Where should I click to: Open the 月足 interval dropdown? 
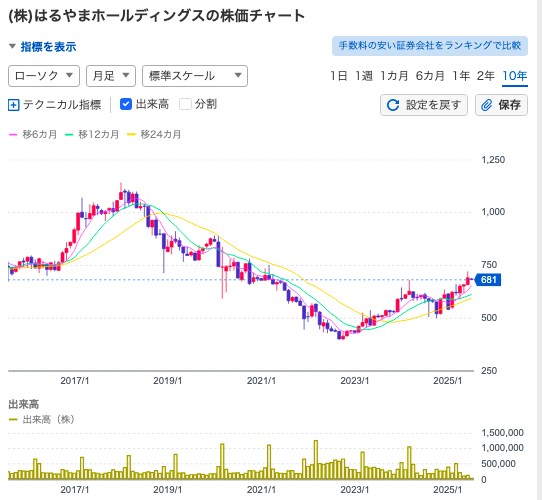(111, 76)
